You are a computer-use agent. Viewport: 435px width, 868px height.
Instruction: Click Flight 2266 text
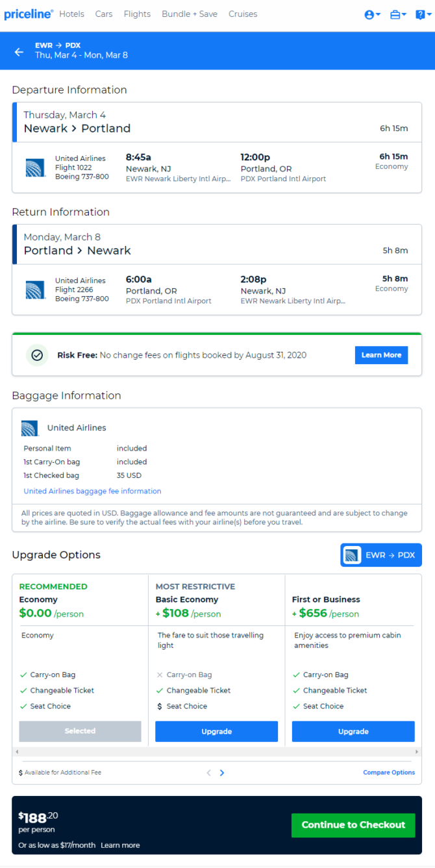pyautogui.click(x=74, y=290)
